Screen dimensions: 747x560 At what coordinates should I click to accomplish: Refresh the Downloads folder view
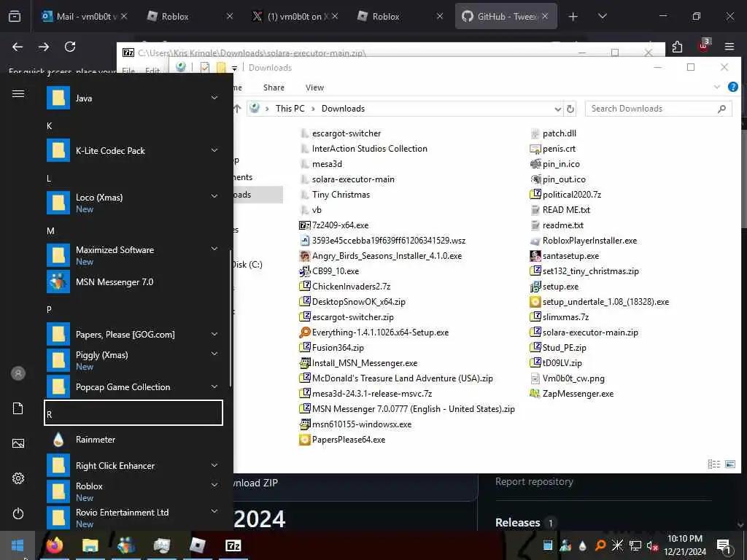click(570, 109)
